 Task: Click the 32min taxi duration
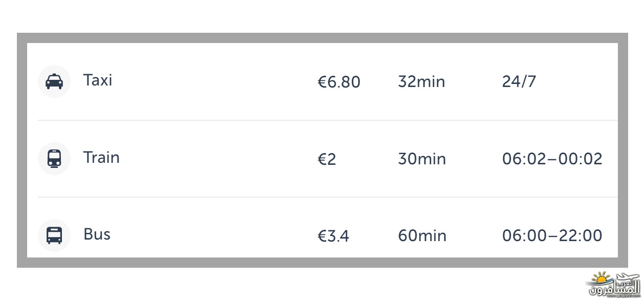click(x=421, y=81)
